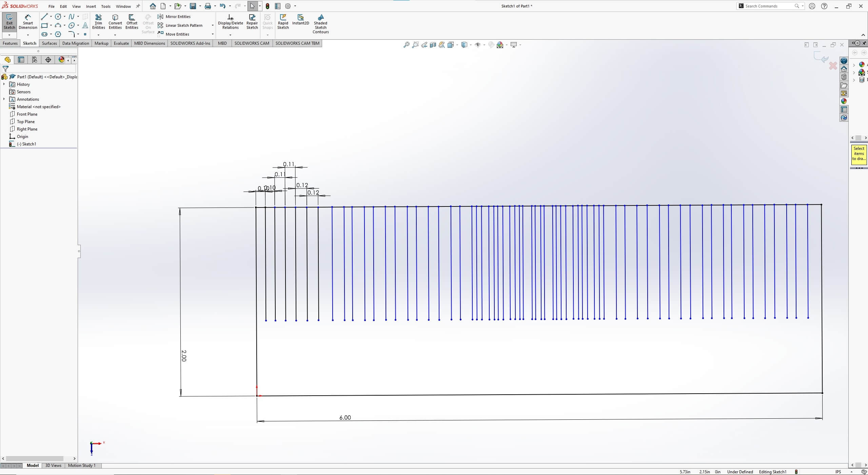Open Hide/Show Items dropdown arrow
This screenshot has height=475, width=868.
pyautogui.click(x=484, y=45)
